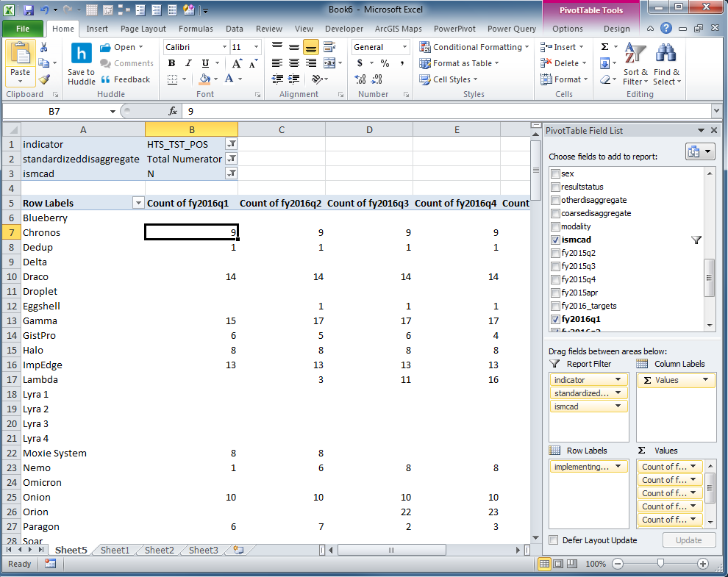Image resolution: width=728 pixels, height=577 pixels.
Task: Check the modality field checkbox
Action: tap(555, 226)
